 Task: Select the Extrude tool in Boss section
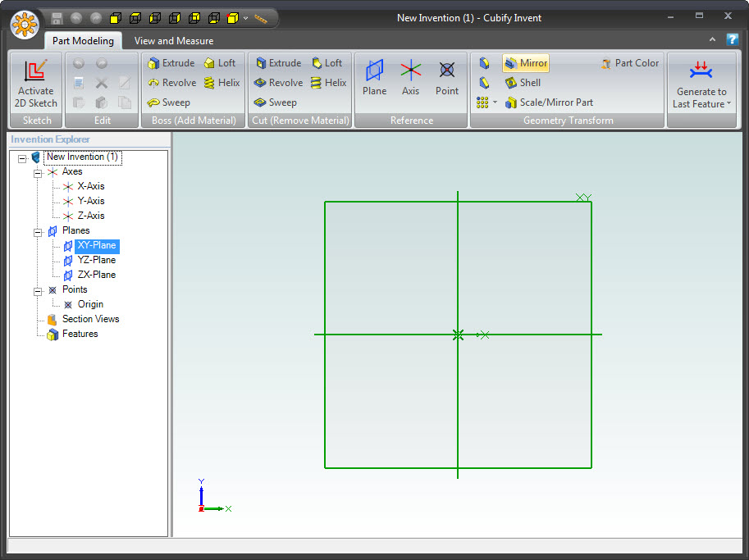[171, 62]
